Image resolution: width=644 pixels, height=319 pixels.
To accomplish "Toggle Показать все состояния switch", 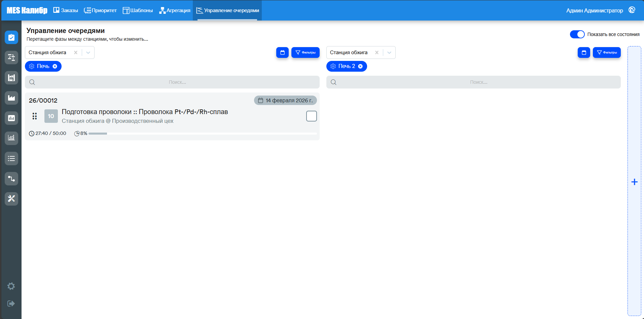I will point(577,34).
